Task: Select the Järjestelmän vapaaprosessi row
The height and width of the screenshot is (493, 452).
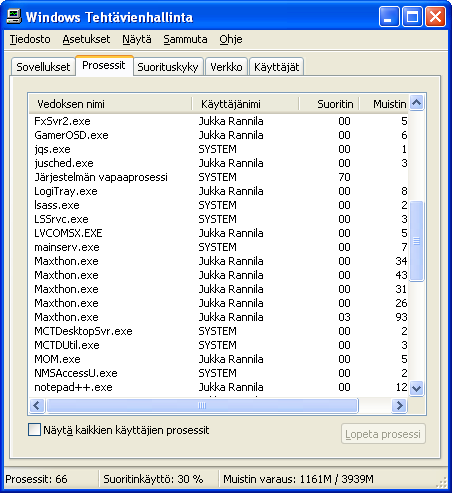Action: pyautogui.click(x=218, y=177)
